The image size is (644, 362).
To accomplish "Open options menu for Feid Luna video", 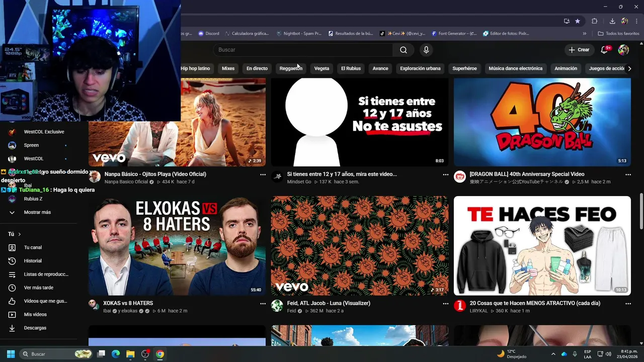I will [x=445, y=304].
